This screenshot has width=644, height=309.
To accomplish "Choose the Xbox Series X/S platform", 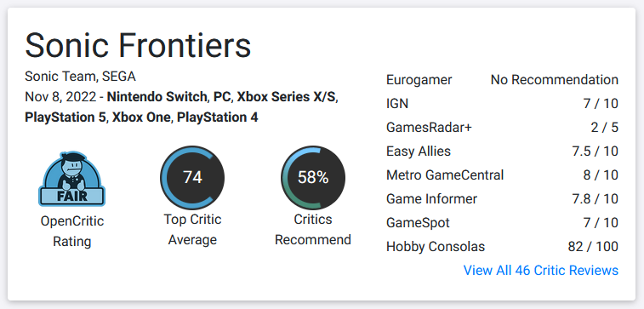I will pos(286,97).
